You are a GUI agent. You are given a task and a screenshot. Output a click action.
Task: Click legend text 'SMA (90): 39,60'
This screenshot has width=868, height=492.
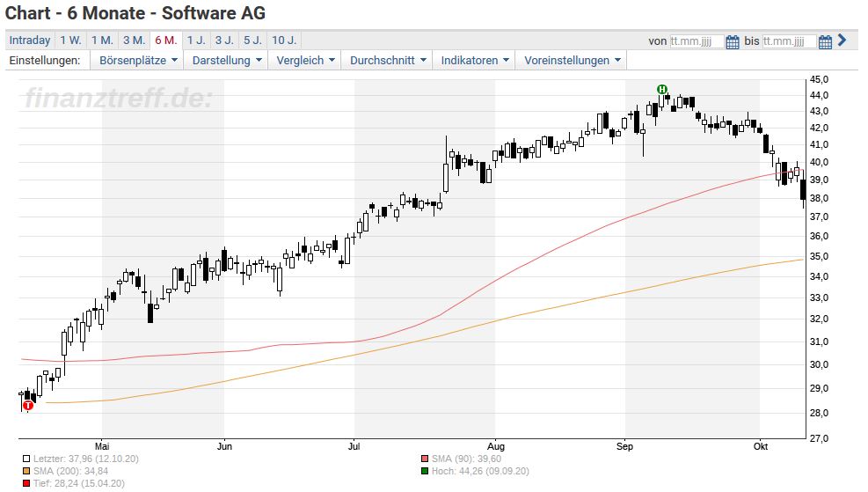pos(466,459)
